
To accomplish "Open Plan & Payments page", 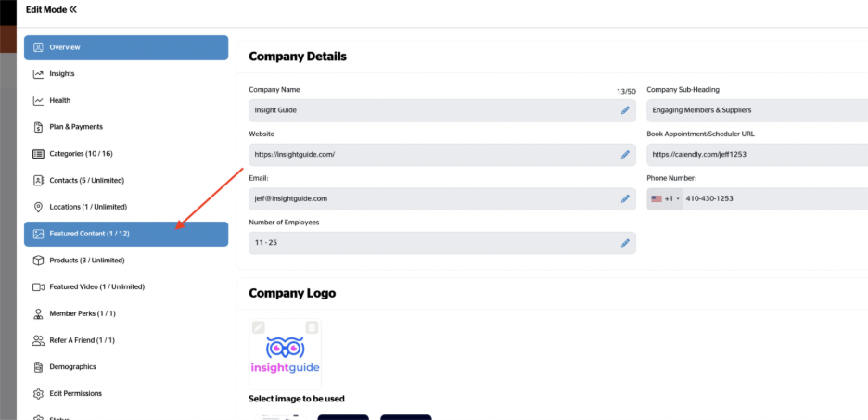I will [76, 127].
